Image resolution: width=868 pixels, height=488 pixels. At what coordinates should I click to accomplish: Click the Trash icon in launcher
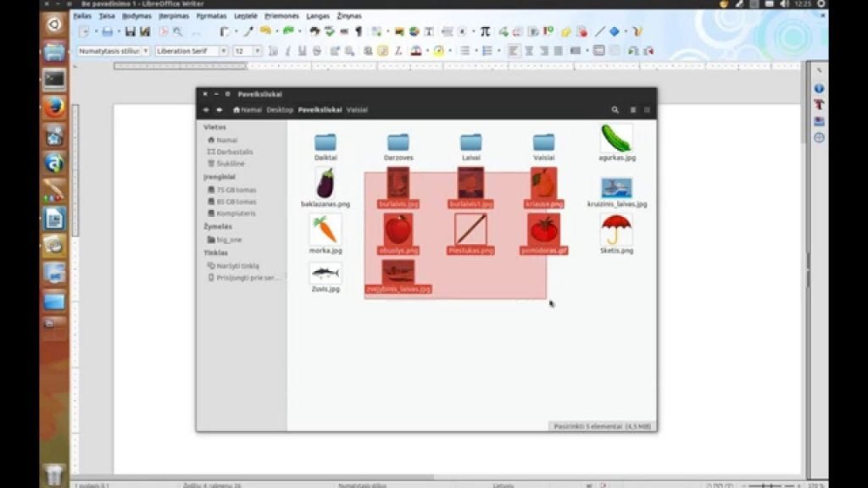coord(54,475)
